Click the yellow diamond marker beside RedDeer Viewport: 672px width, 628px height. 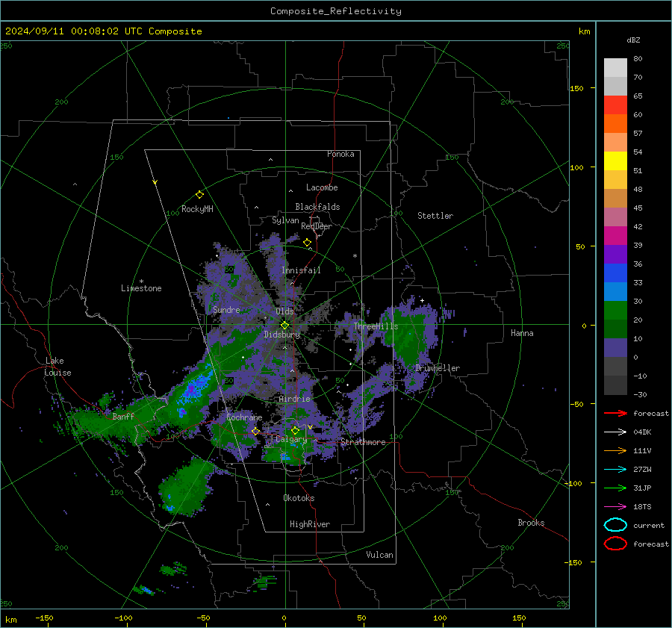click(307, 243)
